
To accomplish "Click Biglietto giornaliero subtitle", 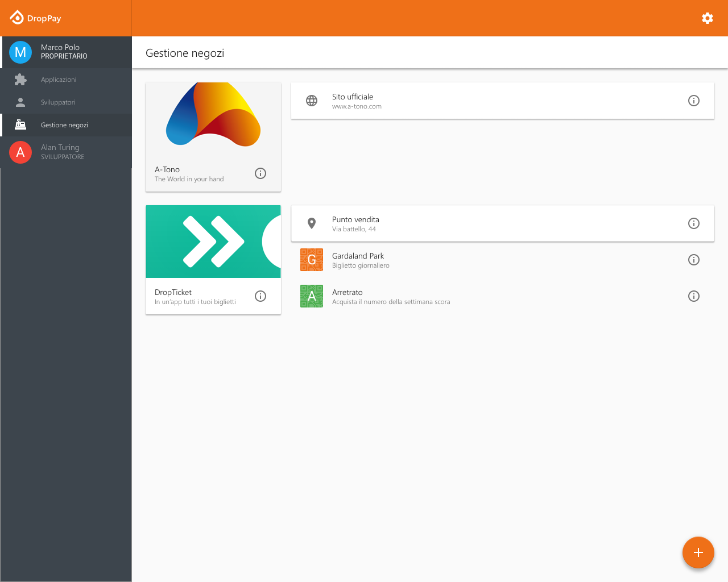I will 361,266.
